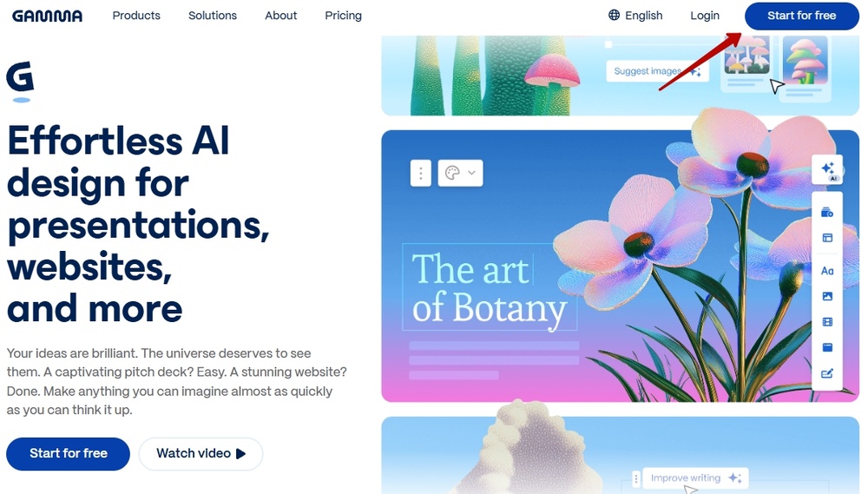Screen dimensions: 868x494
Task: Click the Gamma logo in header
Action: (x=47, y=16)
